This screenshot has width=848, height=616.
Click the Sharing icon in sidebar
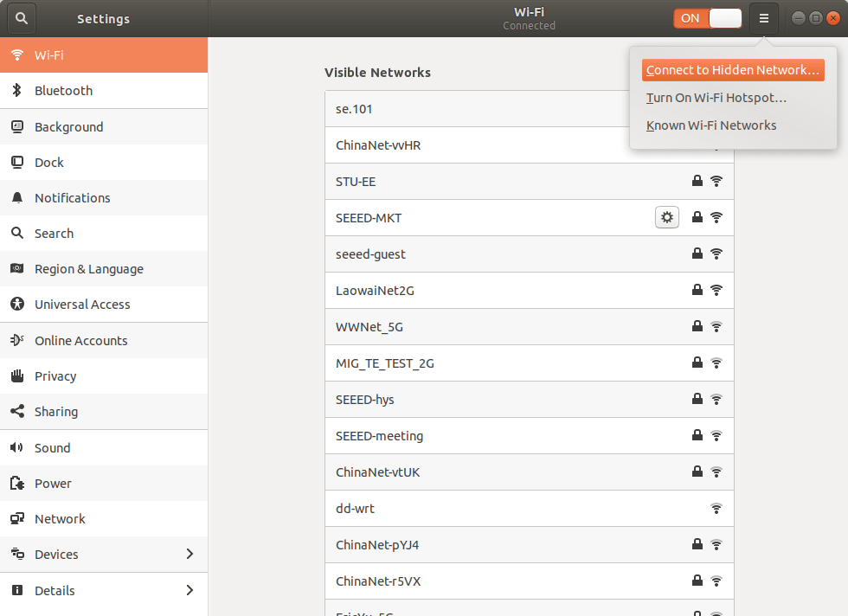tap(17, 411)
